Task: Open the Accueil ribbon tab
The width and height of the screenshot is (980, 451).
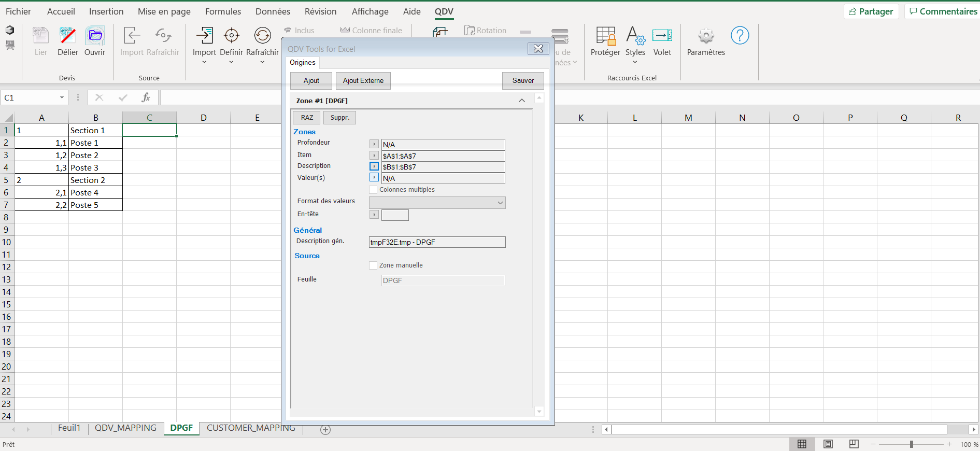Action: 61,11
